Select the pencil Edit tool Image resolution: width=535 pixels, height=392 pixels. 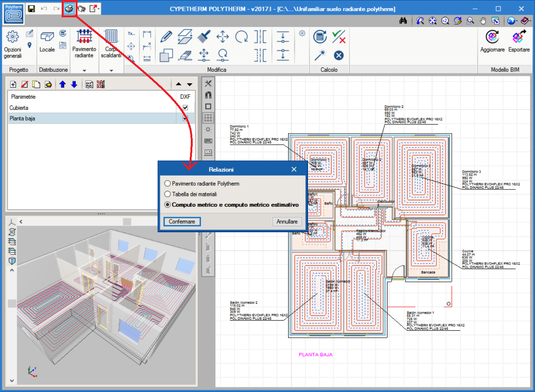pyautogui.click(x=166, y=37)
